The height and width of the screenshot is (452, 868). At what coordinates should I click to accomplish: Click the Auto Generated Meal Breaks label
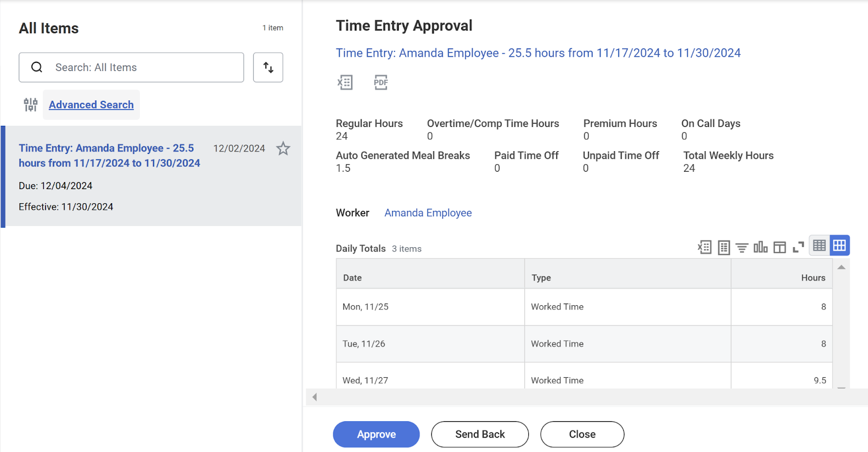tap(403, 156)
